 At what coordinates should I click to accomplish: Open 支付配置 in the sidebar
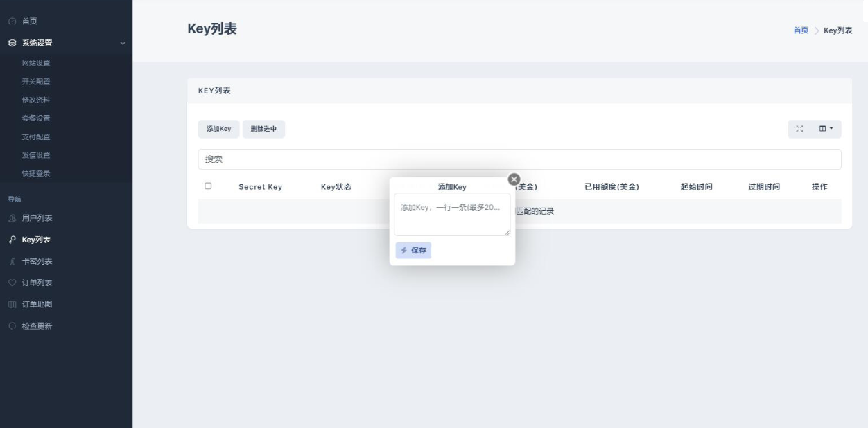click(x=36, y=136)
